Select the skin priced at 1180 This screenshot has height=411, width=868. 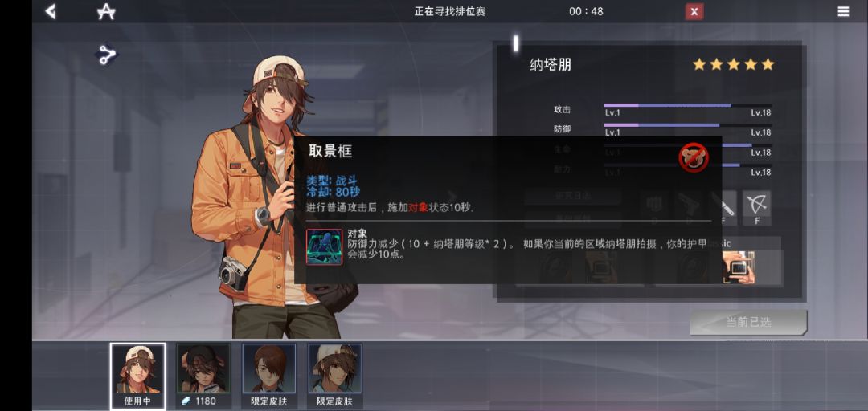(x=203, y=376)
